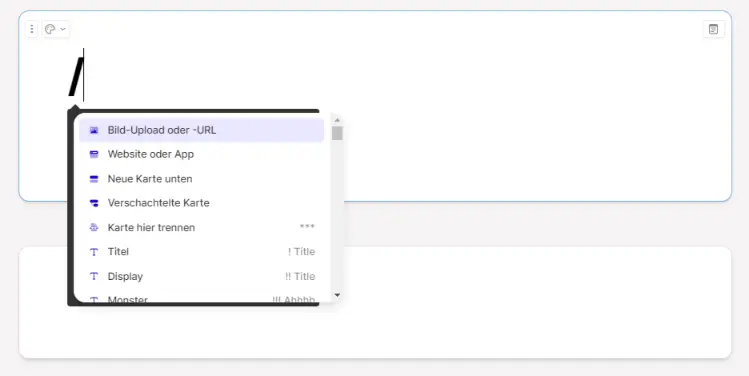Viewport: 749px width, 376px height.
Task: Open the card options three-dot menu
Action: point(32,30)
